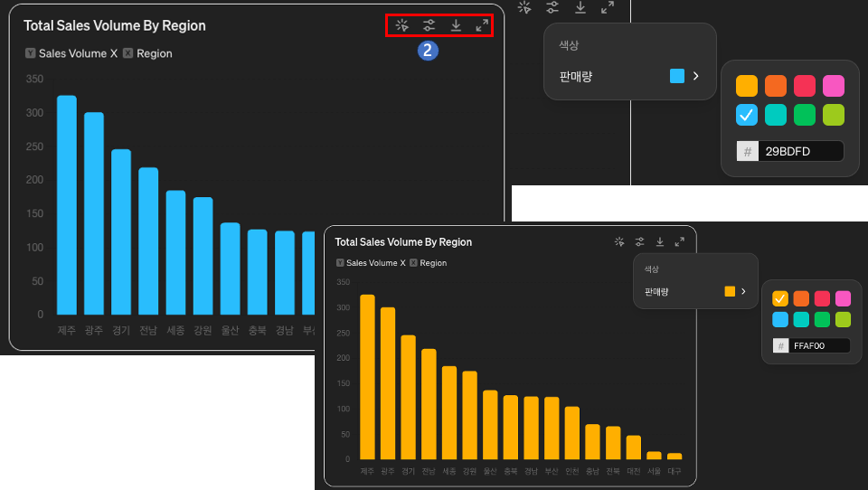This screenshot has width=868, height=490.
Task: Pick the teal swatch in the FFAF00 palette
Action: [x=801, y=319]
